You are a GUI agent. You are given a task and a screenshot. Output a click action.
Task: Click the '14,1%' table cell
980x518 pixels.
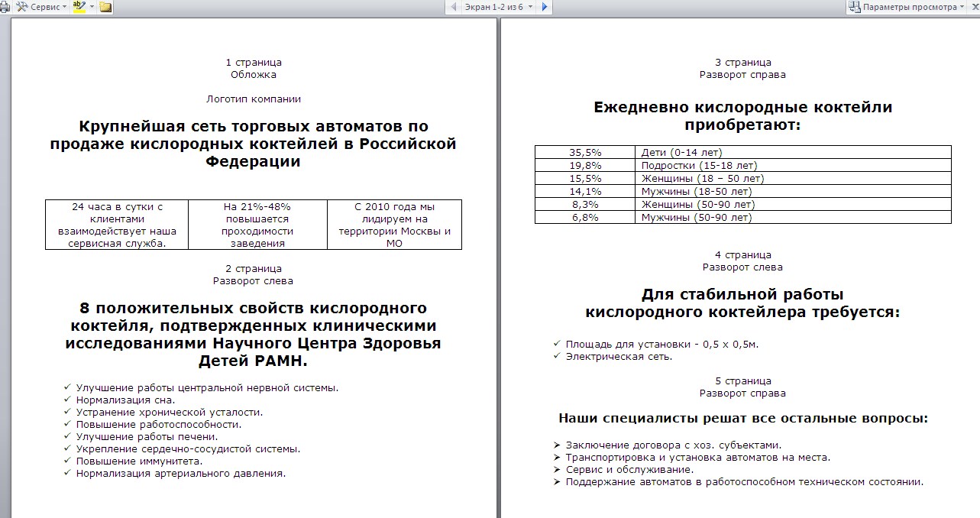click(585, 191)
